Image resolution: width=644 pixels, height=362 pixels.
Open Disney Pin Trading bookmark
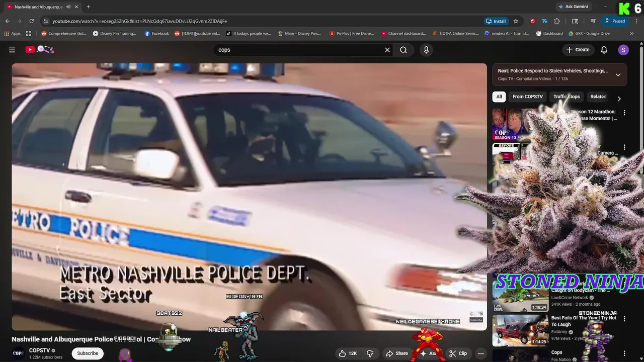coord(114,34)
